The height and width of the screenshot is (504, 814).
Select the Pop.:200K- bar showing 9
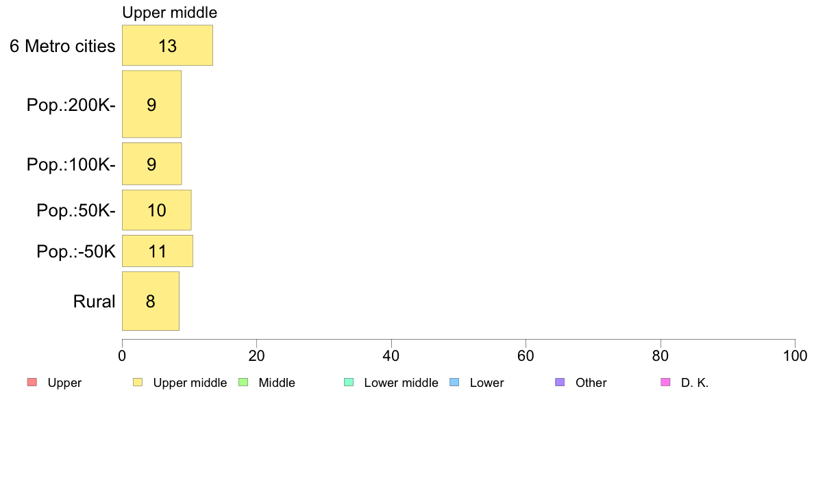click(x=151, y=104)
